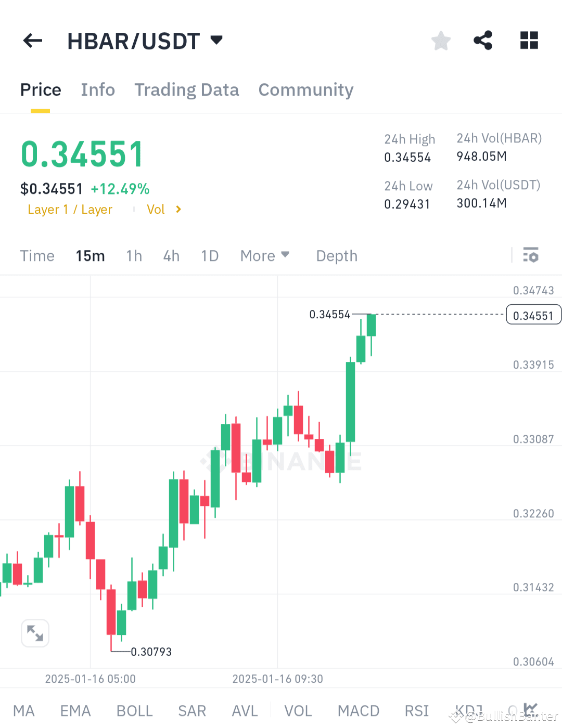Open the share options via share icon
The image size is (562, 728).
click(483, 41)
